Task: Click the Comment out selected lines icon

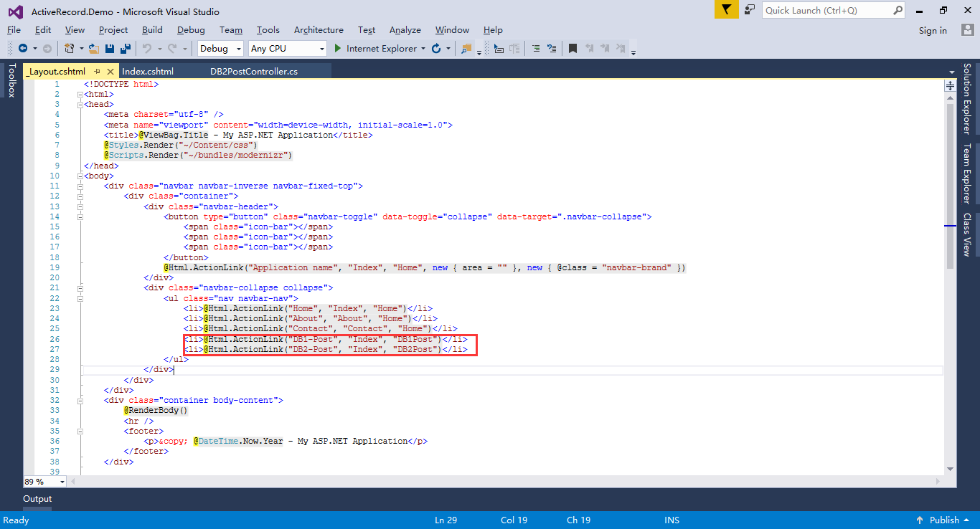Action: pos(535,49)
